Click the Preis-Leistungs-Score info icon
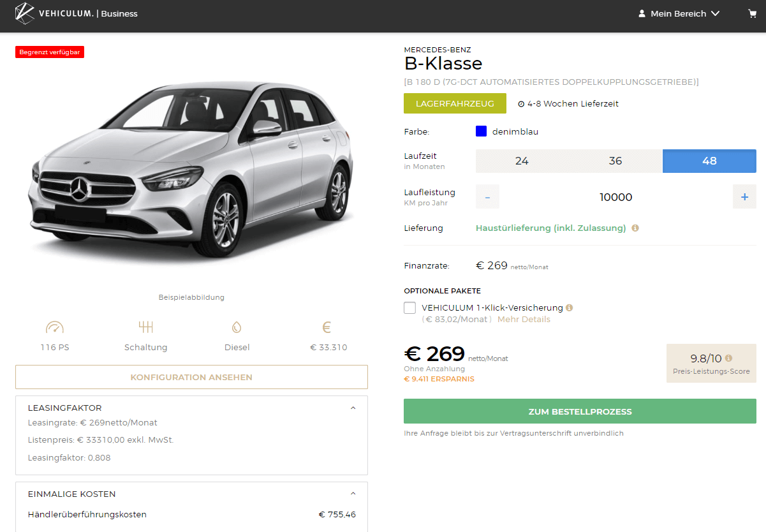The height and width of the screenshot is (532, 766). [x=728, y=358]
